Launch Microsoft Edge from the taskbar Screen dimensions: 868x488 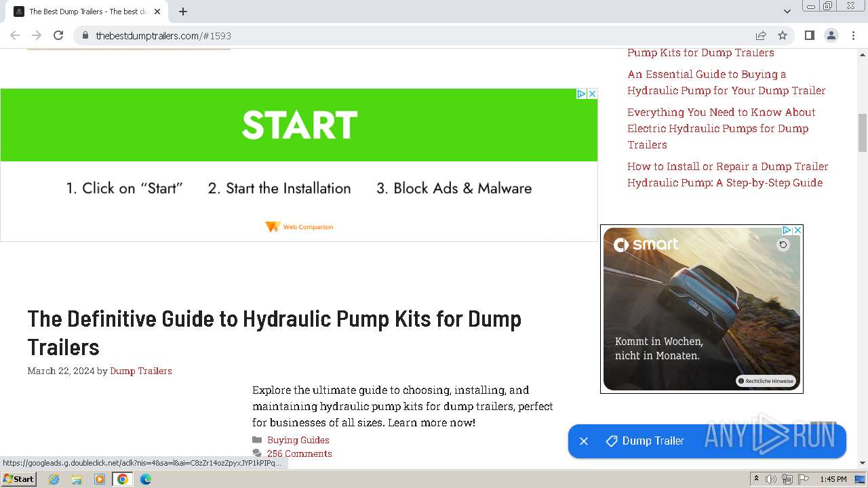146,479
